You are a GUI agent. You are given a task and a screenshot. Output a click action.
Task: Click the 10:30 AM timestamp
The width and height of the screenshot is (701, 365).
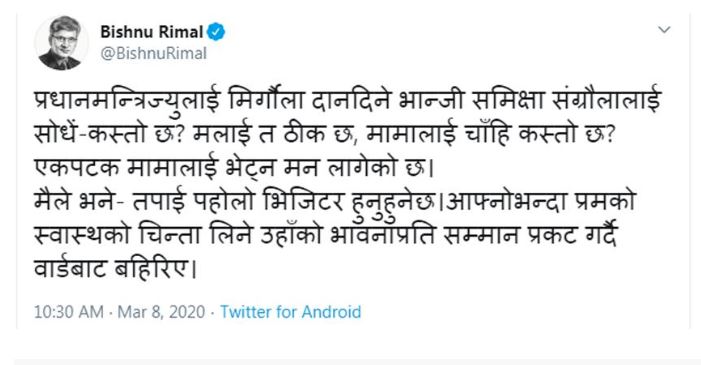(x=68, y=312)
